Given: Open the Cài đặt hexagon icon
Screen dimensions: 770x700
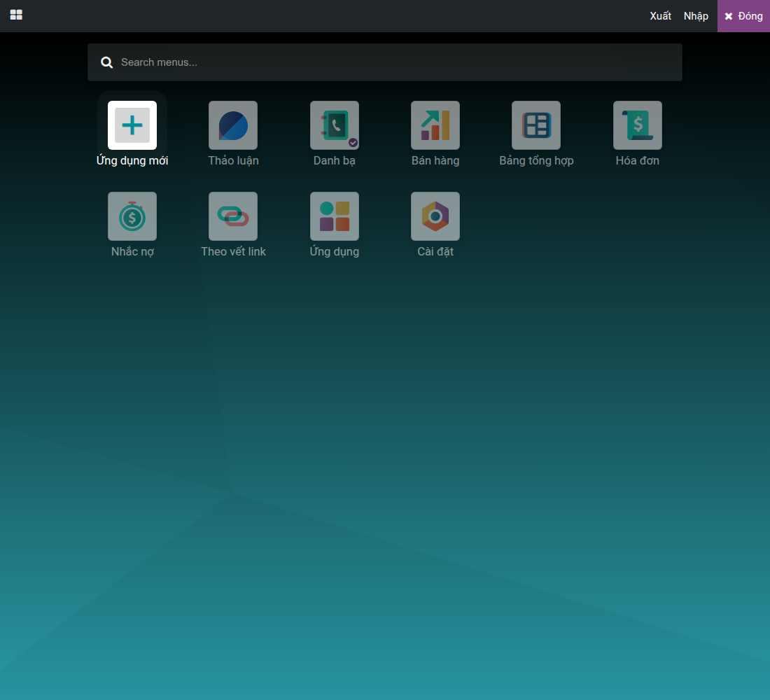Looking at the screenshot, I should (435, 216).
